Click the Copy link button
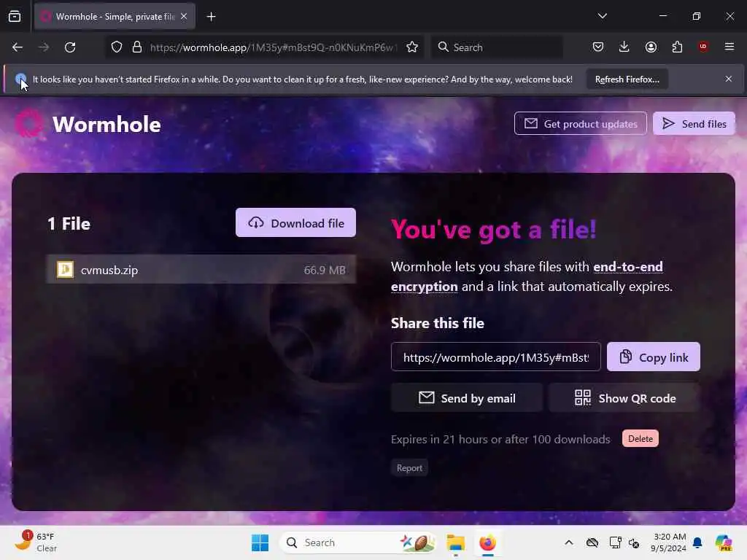 653,357
